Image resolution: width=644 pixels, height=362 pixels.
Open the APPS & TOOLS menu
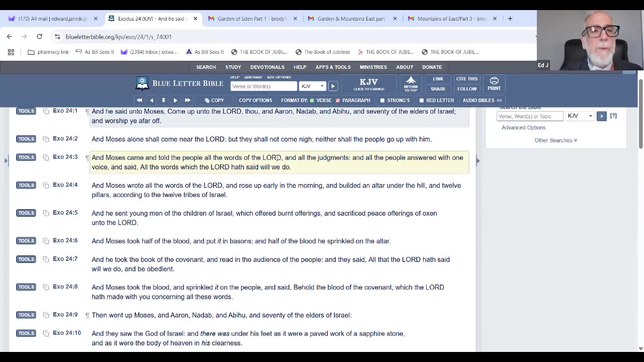pyautogui.click(x=333, y=67)
